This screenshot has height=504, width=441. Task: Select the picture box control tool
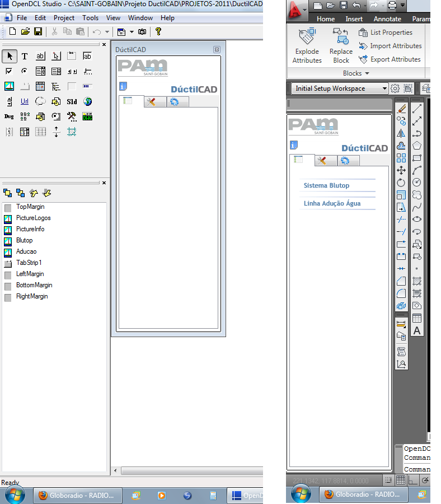(x=9, y=86)
